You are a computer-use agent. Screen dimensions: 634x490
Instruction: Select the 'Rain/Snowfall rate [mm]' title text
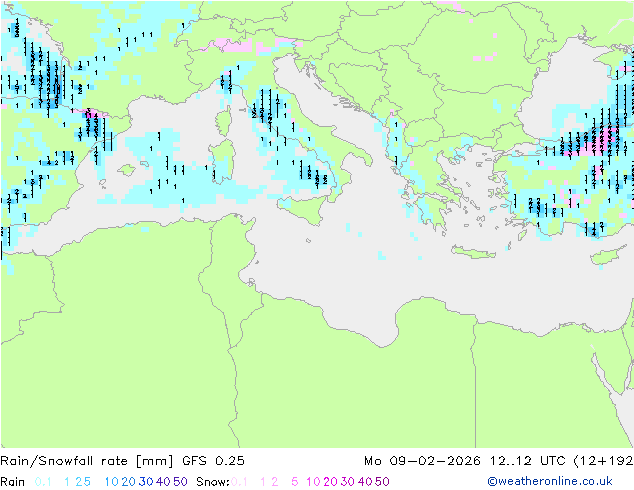[87, 461]
